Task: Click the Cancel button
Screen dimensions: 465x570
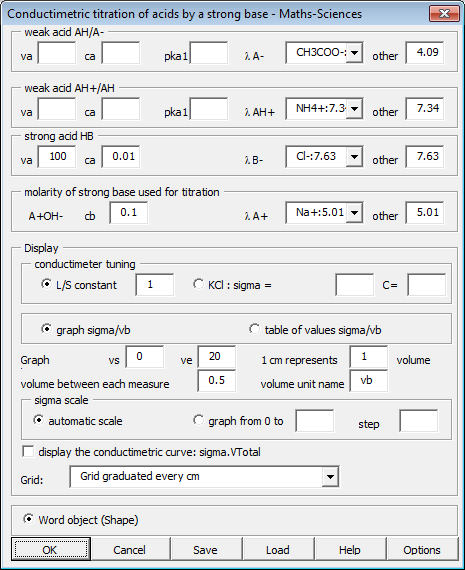Action: (x=129, y=549)
